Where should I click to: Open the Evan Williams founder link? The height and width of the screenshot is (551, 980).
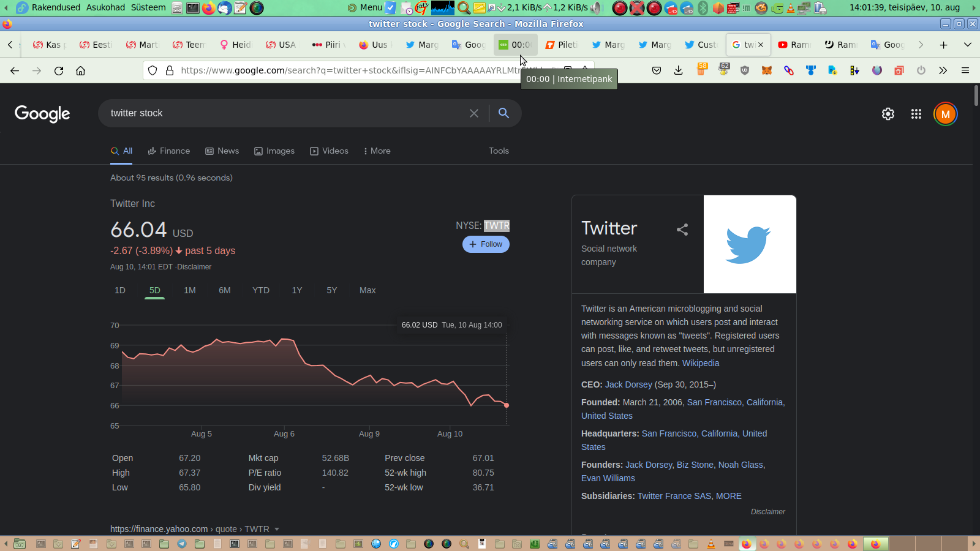tap(608, 478)
